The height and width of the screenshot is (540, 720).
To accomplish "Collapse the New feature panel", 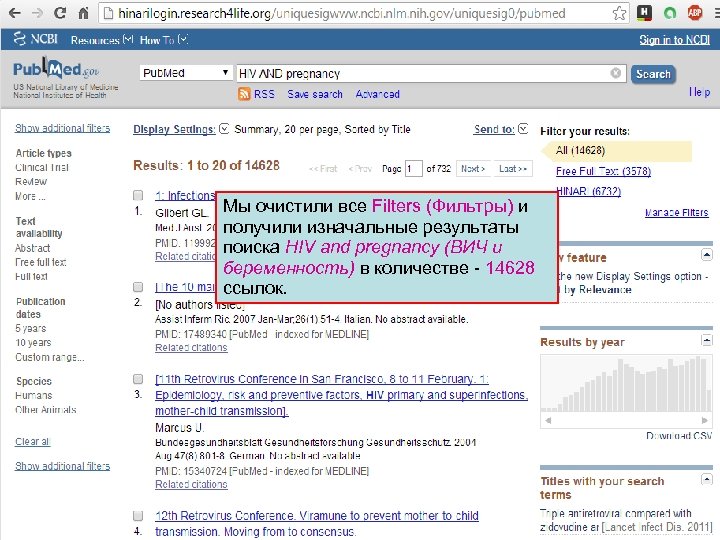I will 707,255.
